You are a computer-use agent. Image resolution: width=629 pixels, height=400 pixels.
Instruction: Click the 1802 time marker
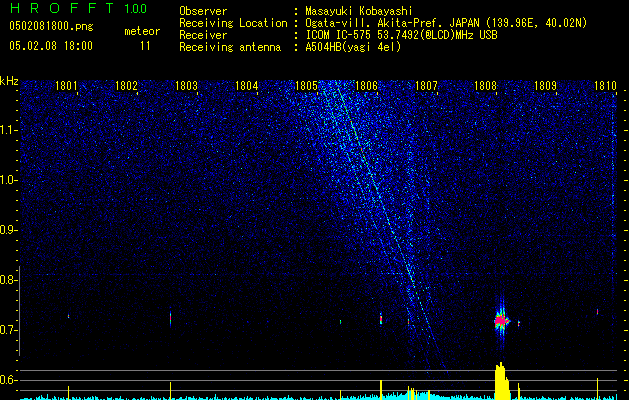click(126, 85)
